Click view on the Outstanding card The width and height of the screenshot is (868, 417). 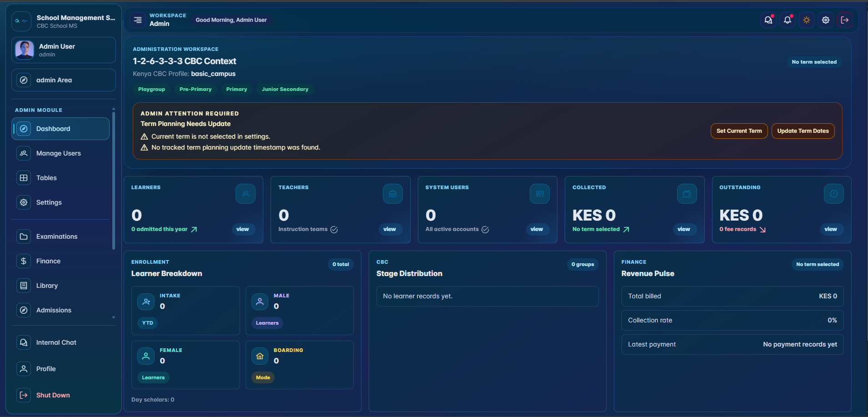coord(831,229)
